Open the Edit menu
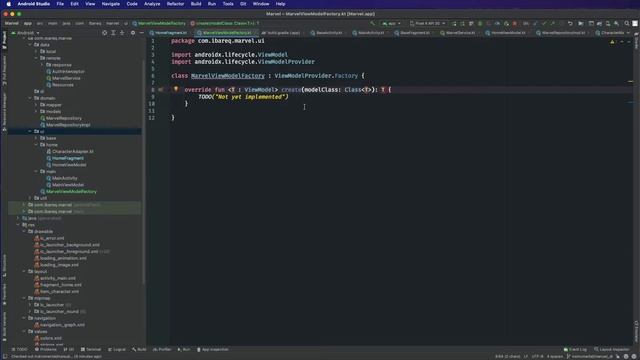This screenshot has height=360, width=640. click(x=74, y=4)
